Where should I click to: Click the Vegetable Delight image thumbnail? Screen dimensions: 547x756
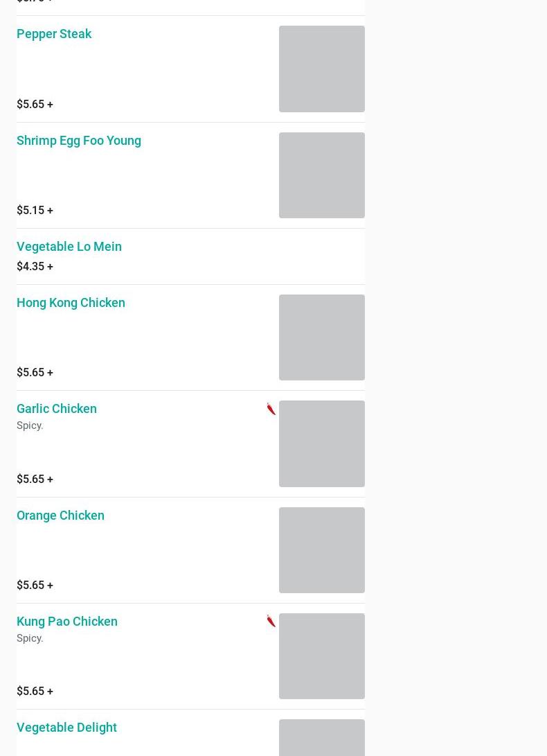(321, 739)
